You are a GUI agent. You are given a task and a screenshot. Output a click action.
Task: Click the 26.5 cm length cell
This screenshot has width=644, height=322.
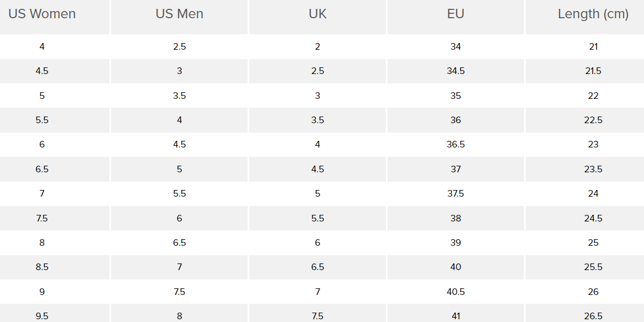coord(593,316)
